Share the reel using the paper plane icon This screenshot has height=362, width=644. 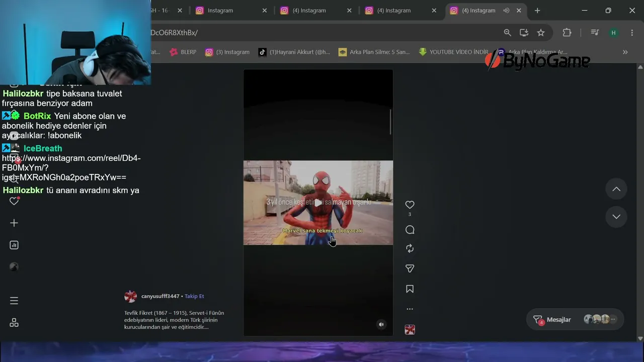click(x=410, y=268)
